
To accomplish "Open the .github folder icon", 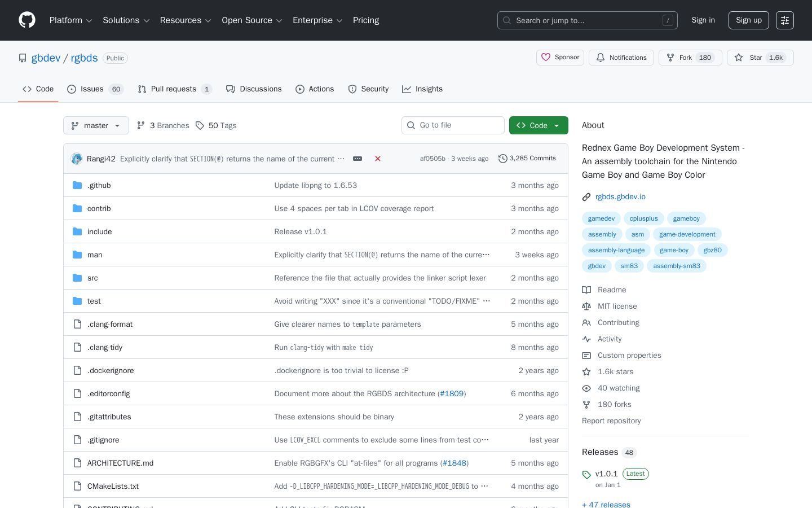I will pos(77,185).
